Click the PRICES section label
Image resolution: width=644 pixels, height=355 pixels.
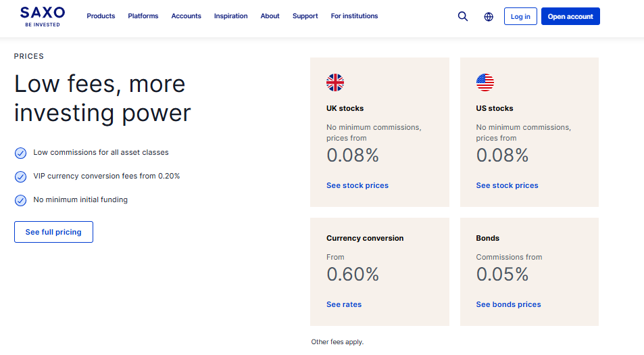[x=29, y=56]
